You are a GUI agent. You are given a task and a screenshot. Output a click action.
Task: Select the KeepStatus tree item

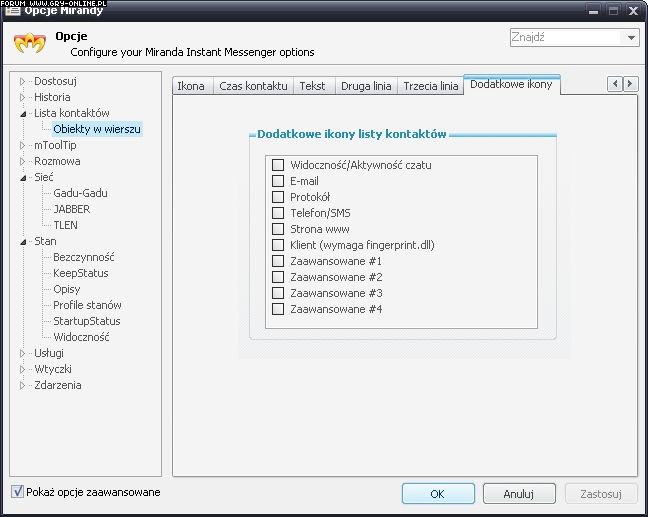pyautogui.click(x=81, y=273)
